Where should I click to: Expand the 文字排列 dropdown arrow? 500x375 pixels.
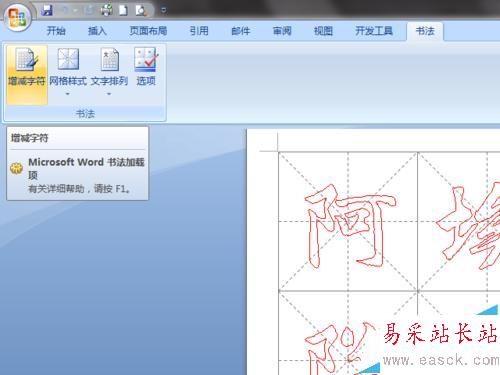[x=109, y=94]
